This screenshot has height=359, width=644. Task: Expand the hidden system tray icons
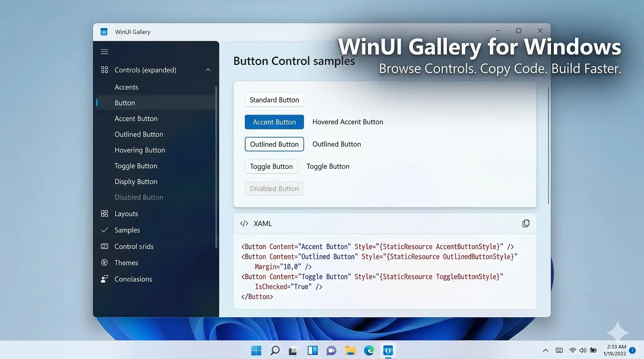click(x=545, y=350)
